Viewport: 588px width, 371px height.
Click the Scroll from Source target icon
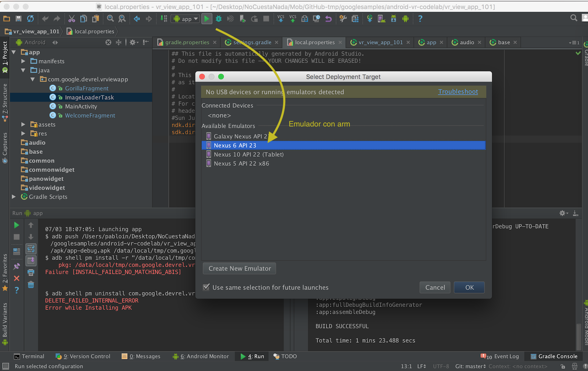pos(108,42)
